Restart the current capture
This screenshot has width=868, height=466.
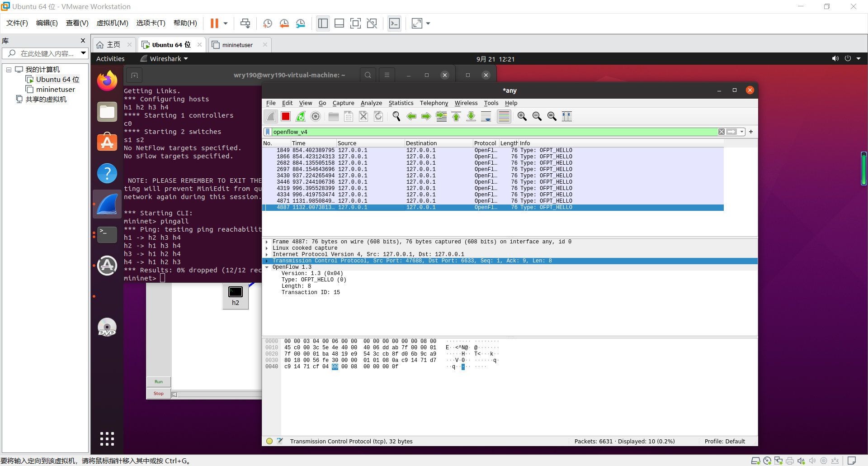(301, 117)
